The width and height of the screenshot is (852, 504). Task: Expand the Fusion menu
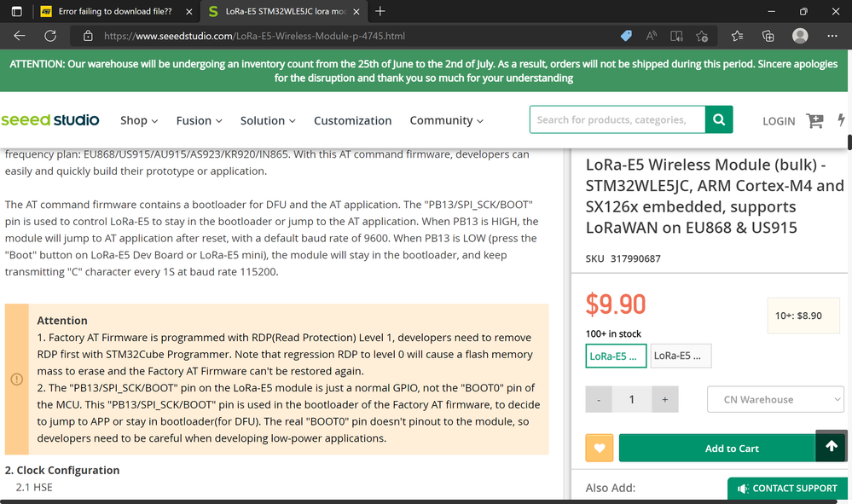click(199, 120)
